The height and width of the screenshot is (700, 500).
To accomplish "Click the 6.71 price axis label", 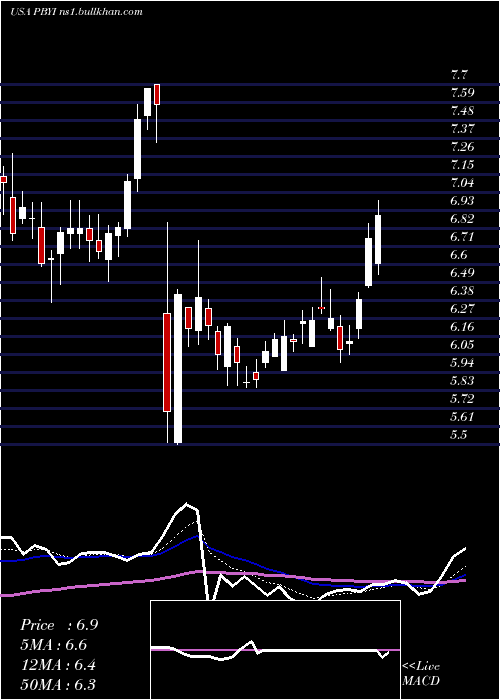I will (x=462, y=237).
